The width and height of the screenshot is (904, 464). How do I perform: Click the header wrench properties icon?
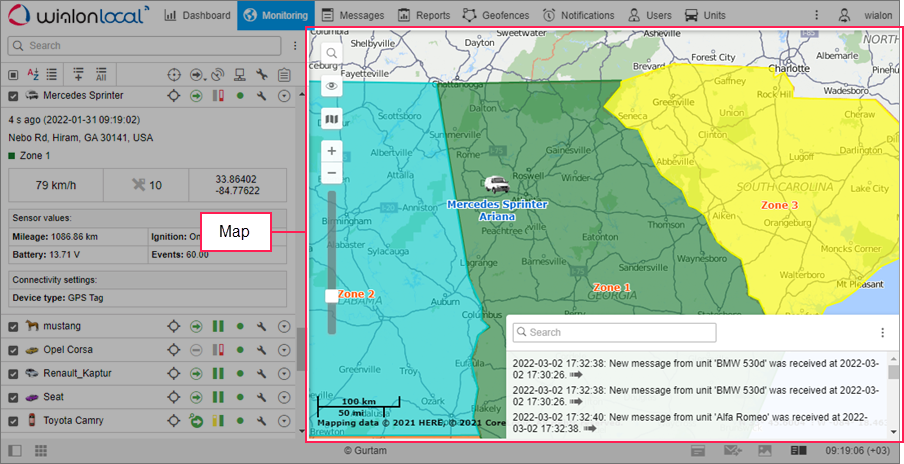click(262, 75)
